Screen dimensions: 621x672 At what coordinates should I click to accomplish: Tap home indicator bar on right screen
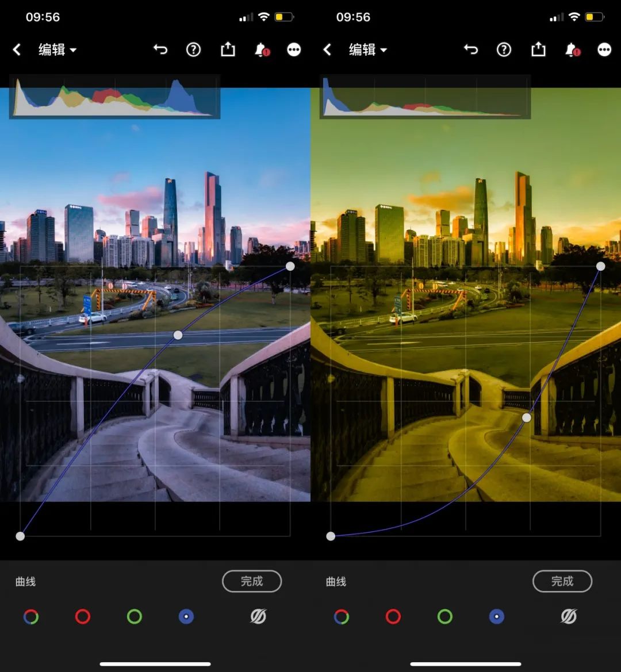pyautogui.click(x=465, y=664)
